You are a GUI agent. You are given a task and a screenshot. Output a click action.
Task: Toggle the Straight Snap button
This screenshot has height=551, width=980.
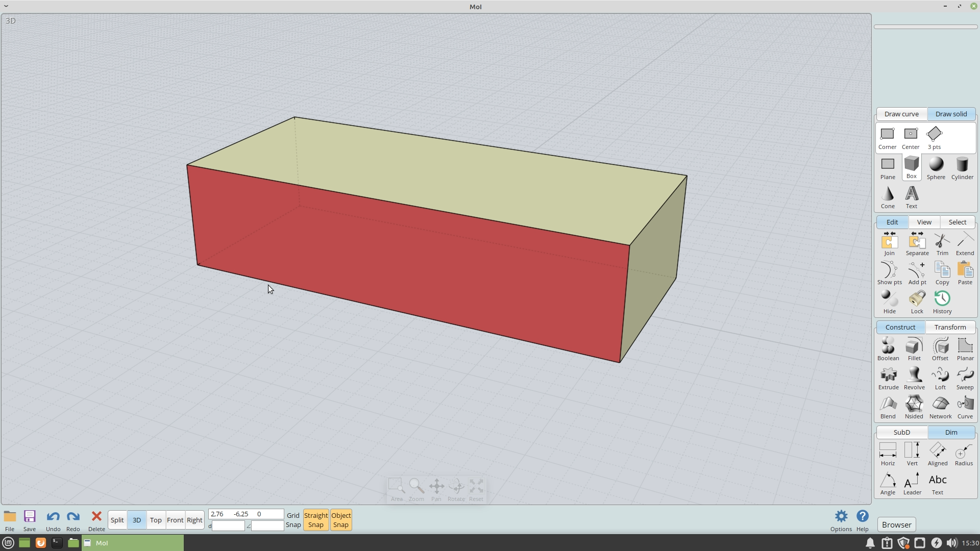point(315,520)
